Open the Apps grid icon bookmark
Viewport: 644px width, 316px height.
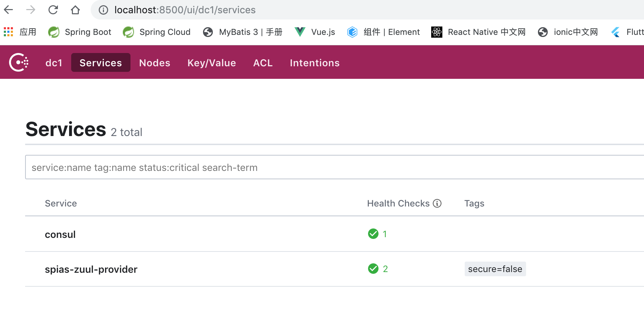pos(8,32)
